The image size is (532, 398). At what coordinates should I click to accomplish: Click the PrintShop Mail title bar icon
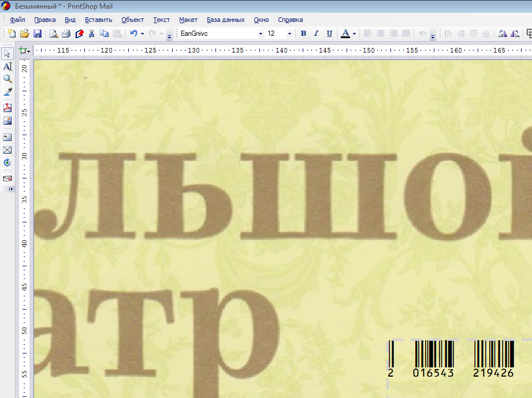[x=6, y=6]
